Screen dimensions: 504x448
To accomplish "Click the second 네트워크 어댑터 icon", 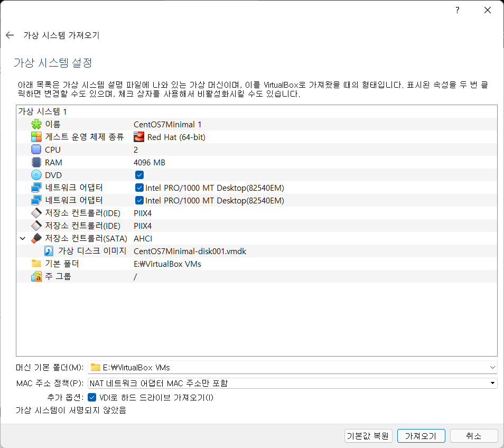I will pos(36,201).
